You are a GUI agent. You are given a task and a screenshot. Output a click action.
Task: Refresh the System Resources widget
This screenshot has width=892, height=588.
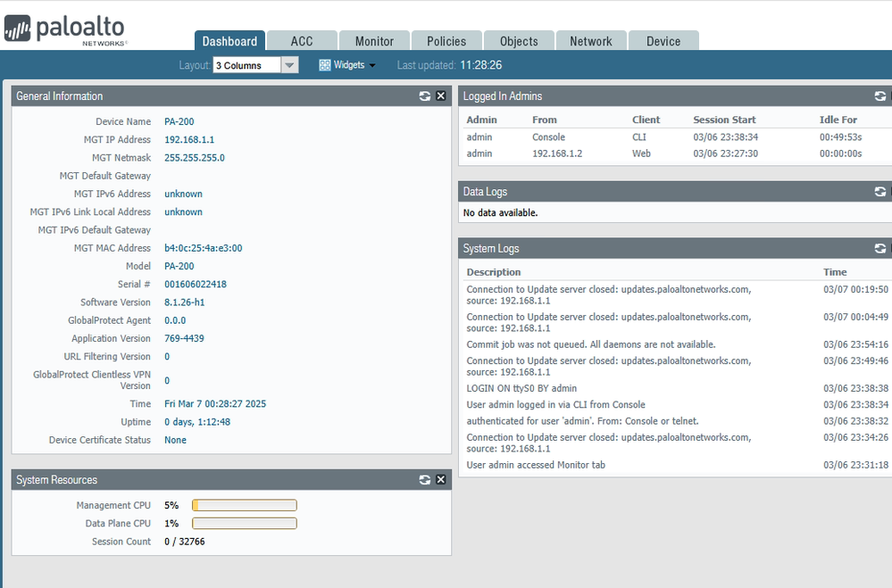click(425, 480)
